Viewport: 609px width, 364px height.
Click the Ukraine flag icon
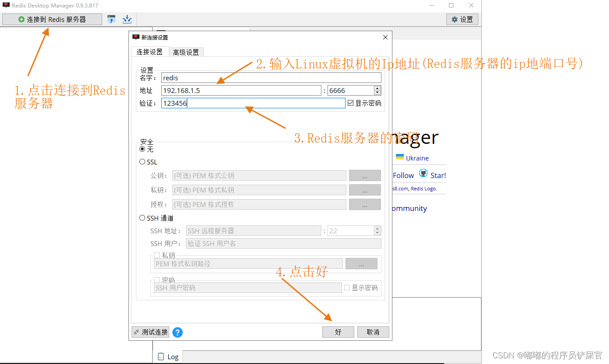[400, 157]
